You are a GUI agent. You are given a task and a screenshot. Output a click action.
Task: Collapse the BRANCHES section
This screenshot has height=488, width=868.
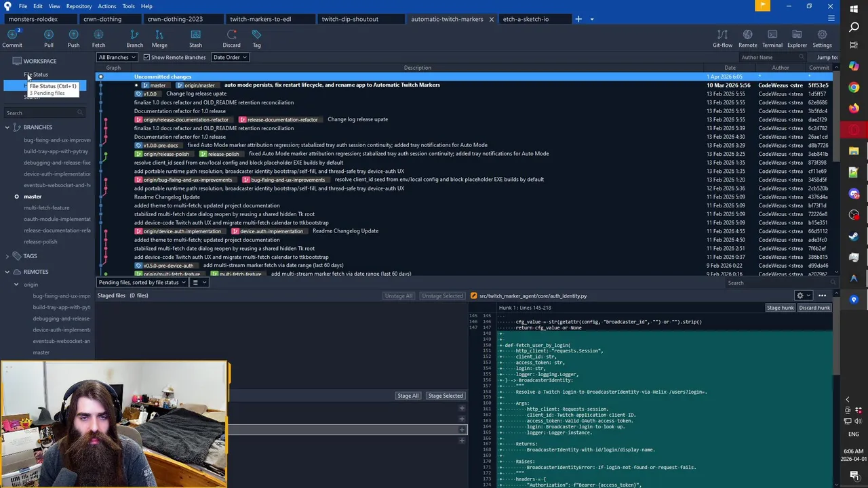(x=7, y=127)
